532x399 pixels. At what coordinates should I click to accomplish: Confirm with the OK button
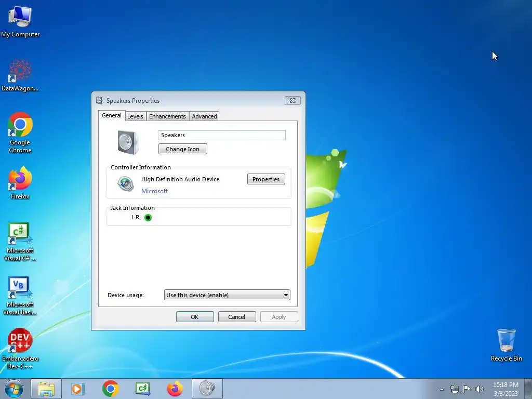tap(195, 316)
